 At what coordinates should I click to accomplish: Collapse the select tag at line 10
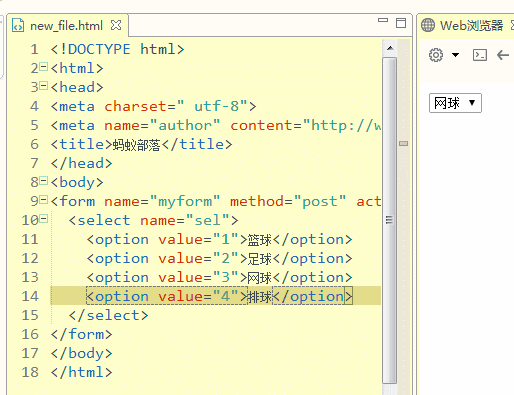(44, 219)
